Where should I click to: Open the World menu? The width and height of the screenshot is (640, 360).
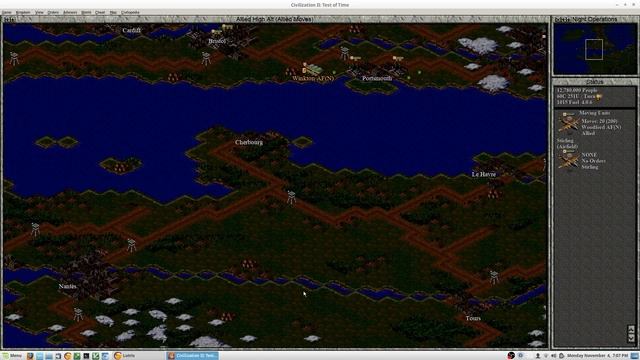click(x=86, y=12)
